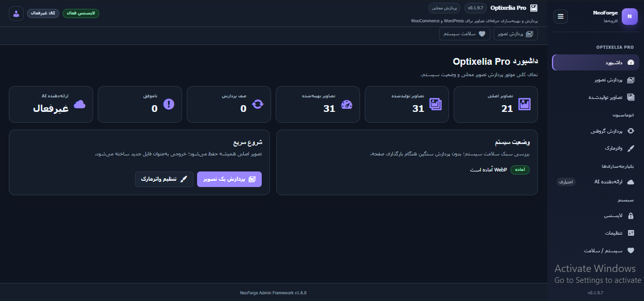Click the سیستم / سلامت heart icon in sidebar
644x301 pixels.
(631, 250)
